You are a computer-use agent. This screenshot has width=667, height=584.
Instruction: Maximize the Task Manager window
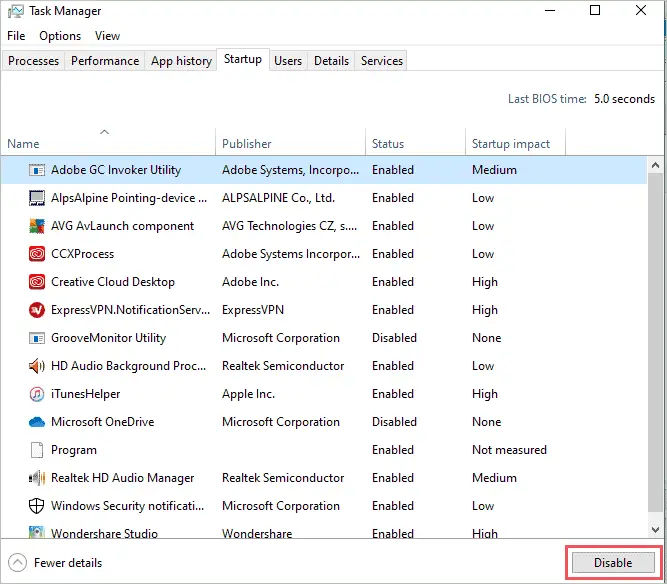tap(595, 10)
